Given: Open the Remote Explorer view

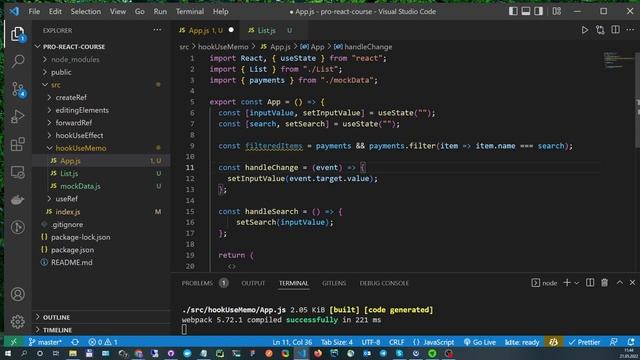Looking at the screenshot, I should click(x=18, y=172).
